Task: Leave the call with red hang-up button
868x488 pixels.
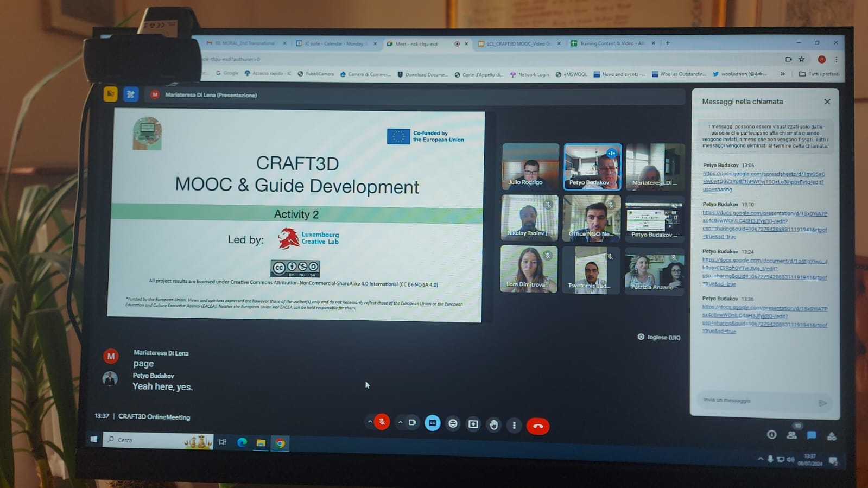Action: pyautogui.click(x=538, y=426)
